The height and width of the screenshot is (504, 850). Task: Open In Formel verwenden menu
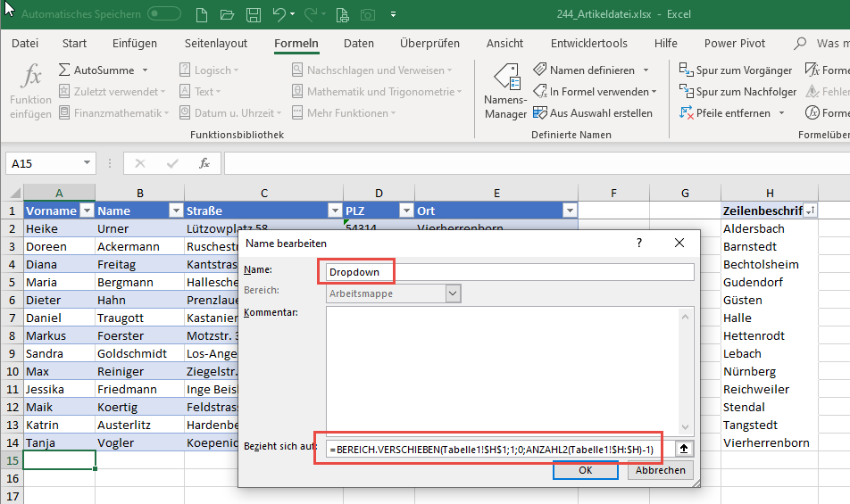[595, 92]
